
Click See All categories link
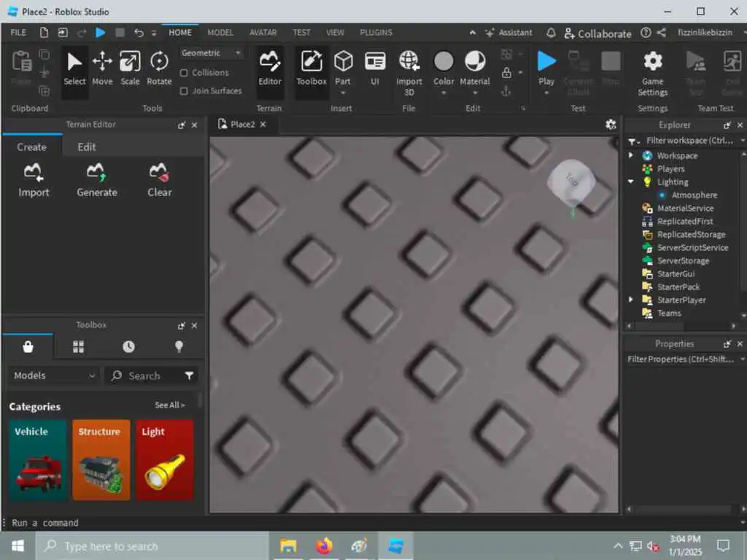point(169,405)
